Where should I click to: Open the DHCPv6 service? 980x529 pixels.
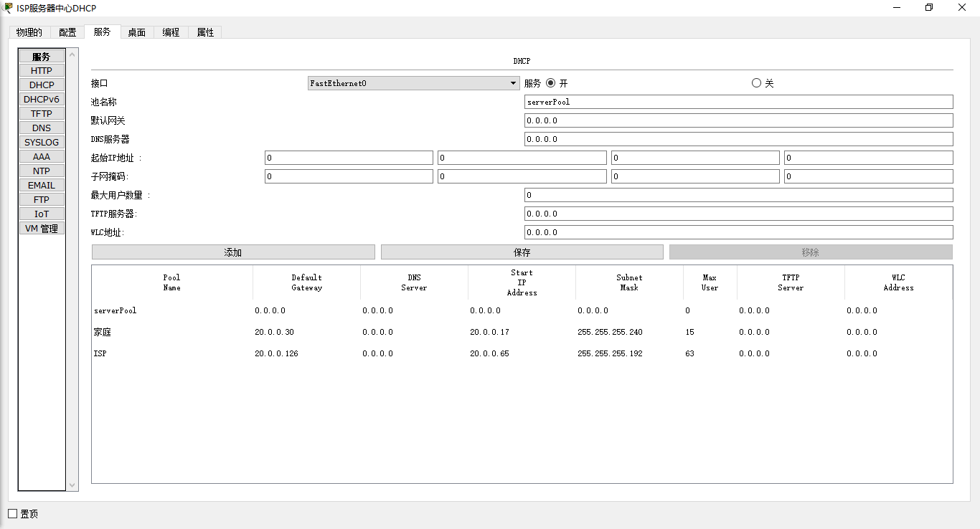click(42, 99)
